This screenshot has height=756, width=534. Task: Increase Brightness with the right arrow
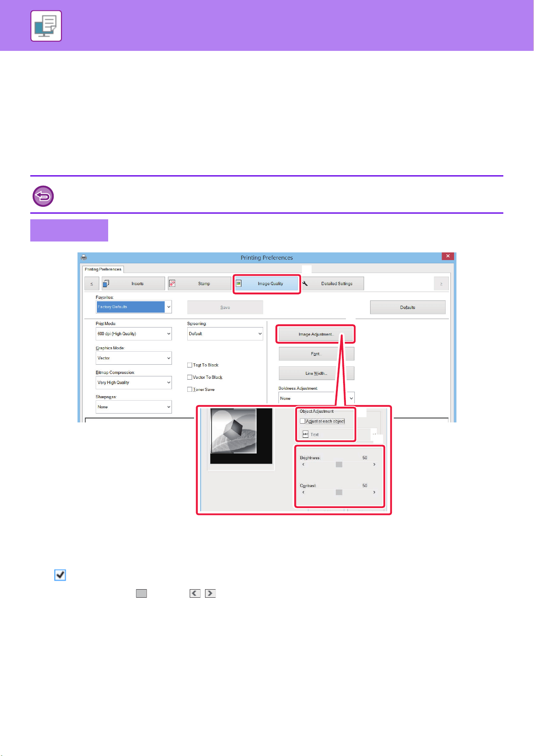(374, 464)
